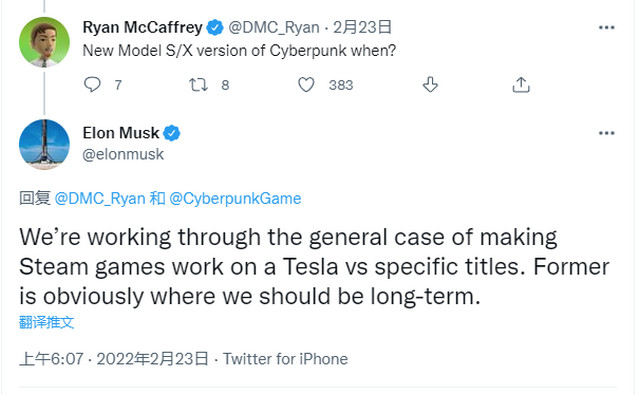The height and width of the screenshot is (395, 640).
Task: Click the verified badge next to Elon Musk
Action: (172, 133)
